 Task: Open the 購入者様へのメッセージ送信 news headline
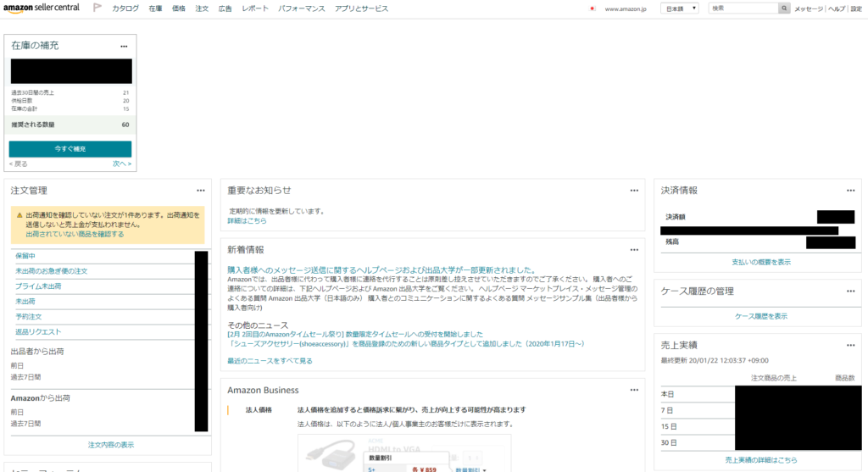tap(381, 270)
